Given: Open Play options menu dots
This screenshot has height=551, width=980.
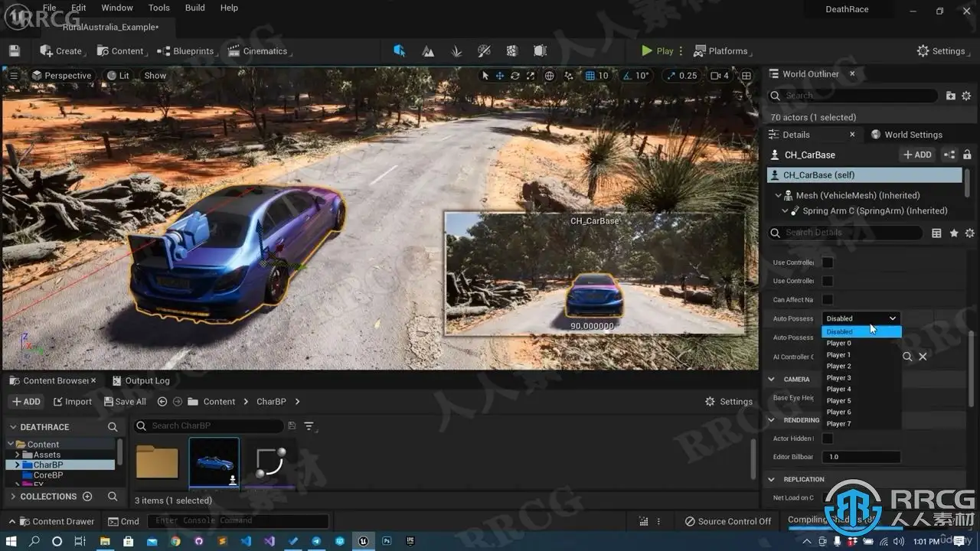Looking at the screenshot, I should click(681, 51).
